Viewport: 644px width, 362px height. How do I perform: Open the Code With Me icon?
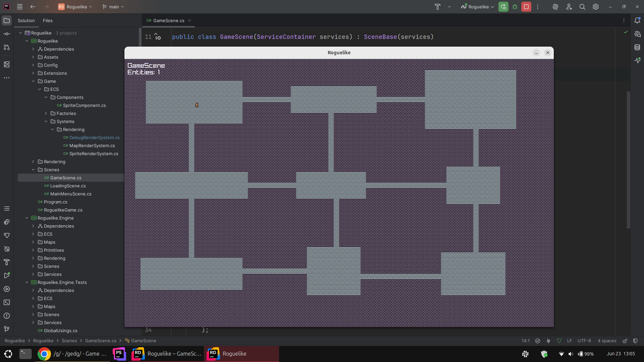click(x=569, y=7)
